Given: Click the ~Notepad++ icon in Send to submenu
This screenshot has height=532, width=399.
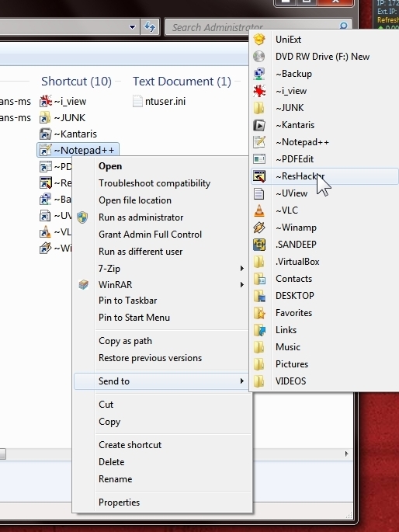Looking at the screenshot, I should point(259,142).
